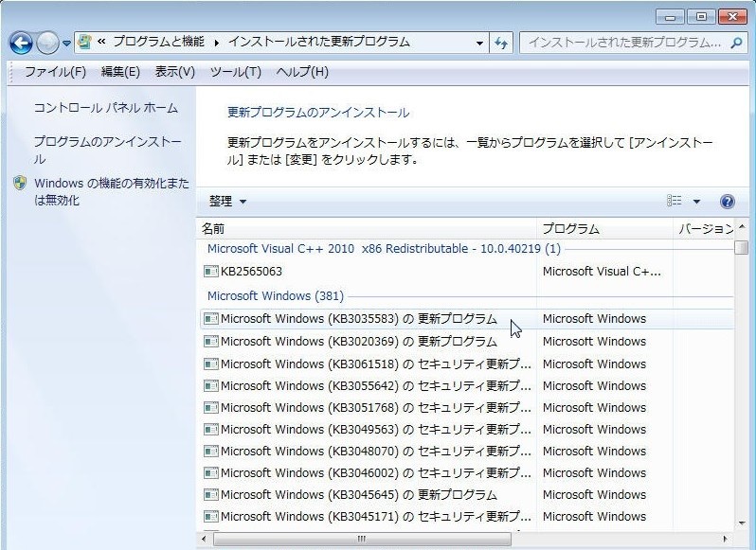Viewport: 756px width, 550px height.
Task: Click Microsoft Windows cell in KB3035583 row
Action: tap(594, 318)
